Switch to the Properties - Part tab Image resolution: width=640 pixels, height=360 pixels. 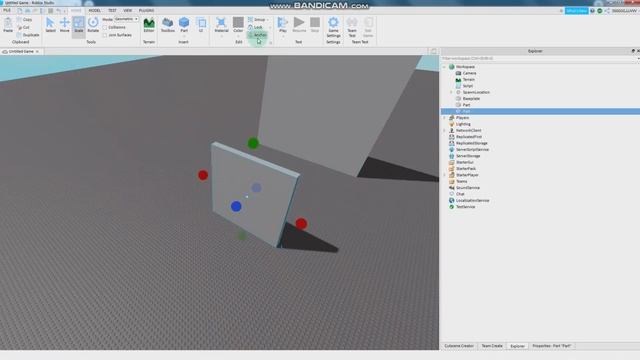(551, 346)
